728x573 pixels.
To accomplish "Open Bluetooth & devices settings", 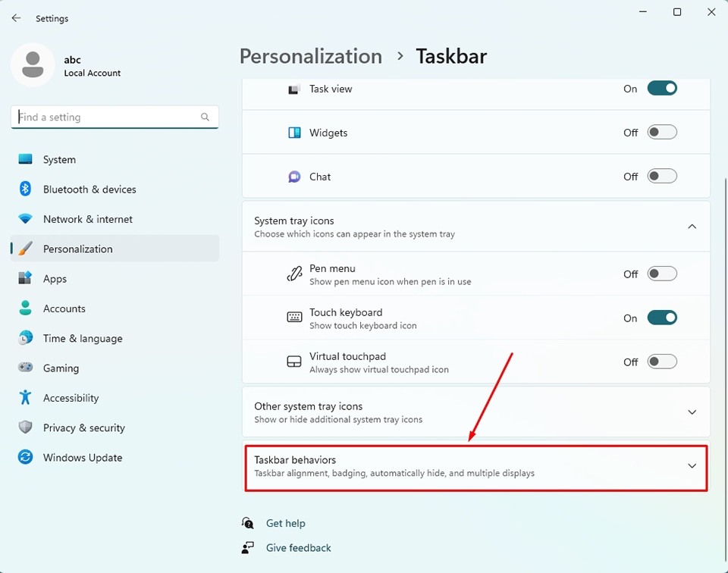I will point(115,189).
